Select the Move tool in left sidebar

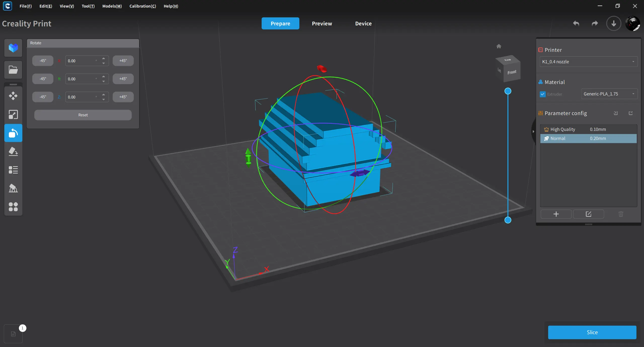[x=13, y=96]
